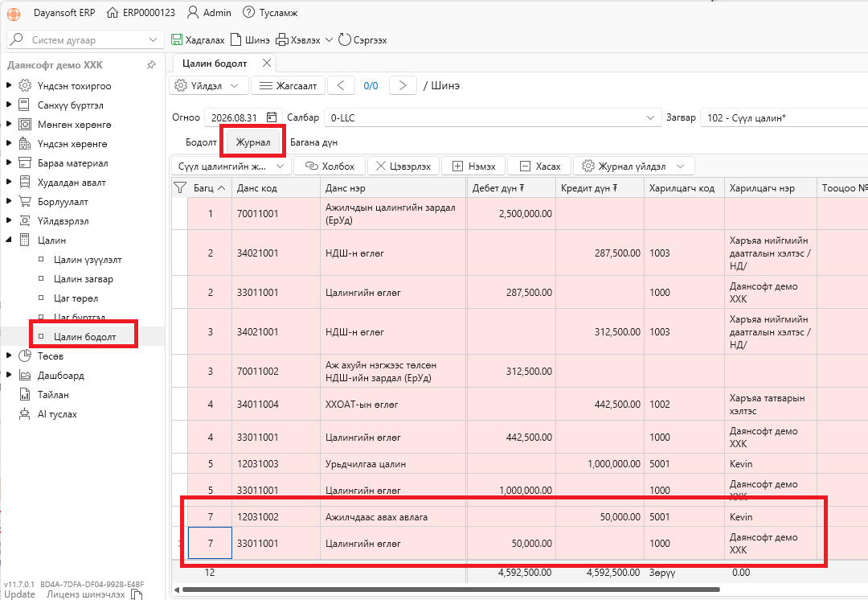Click the 0/0 record counter
This screenshot has height=600, width=868.
click(371, 86)
